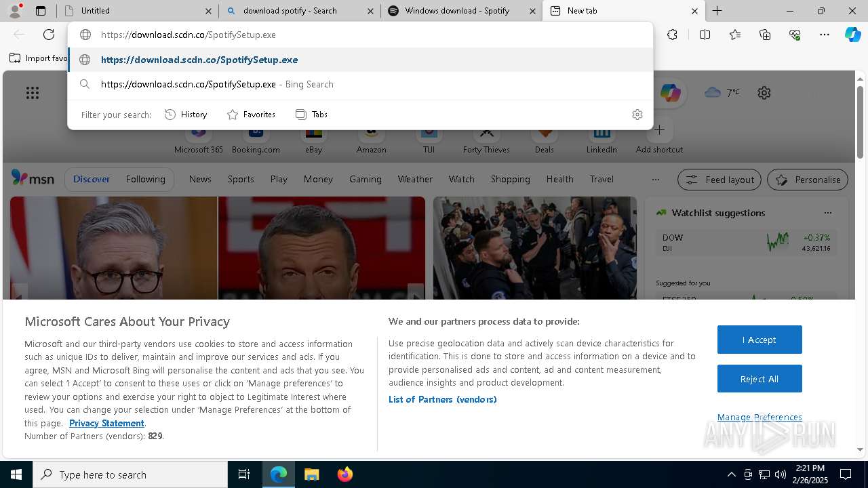Click the taskbar volume icon
The height and width of the screenshot is (488, 868).
pos(780,474)
